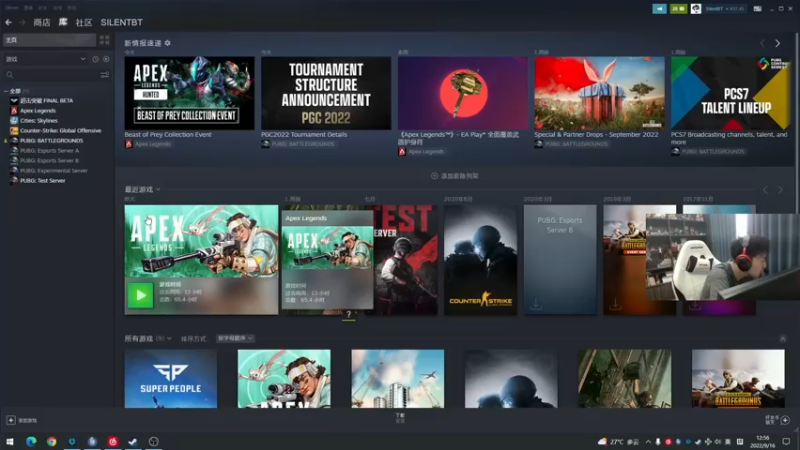Switch to Big Picture mode icon

(x=758, y=9)
